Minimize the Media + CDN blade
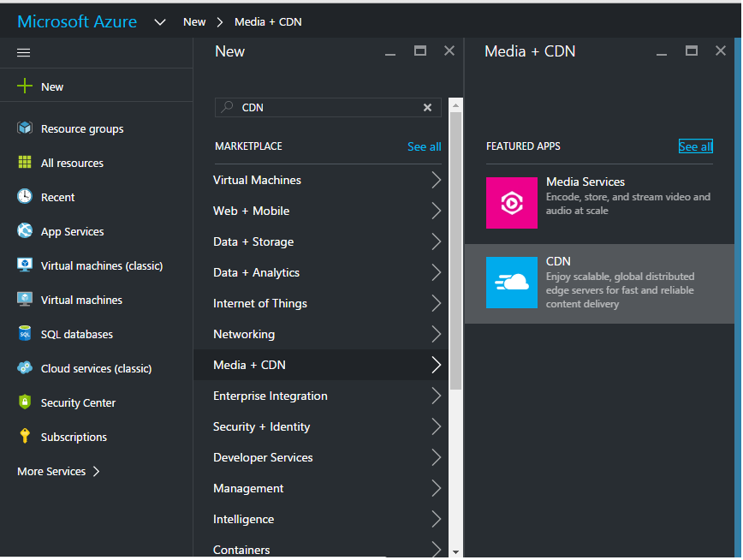Image resolution: width=743 pixels, height=560 pixels. click(x=662, y=55)
